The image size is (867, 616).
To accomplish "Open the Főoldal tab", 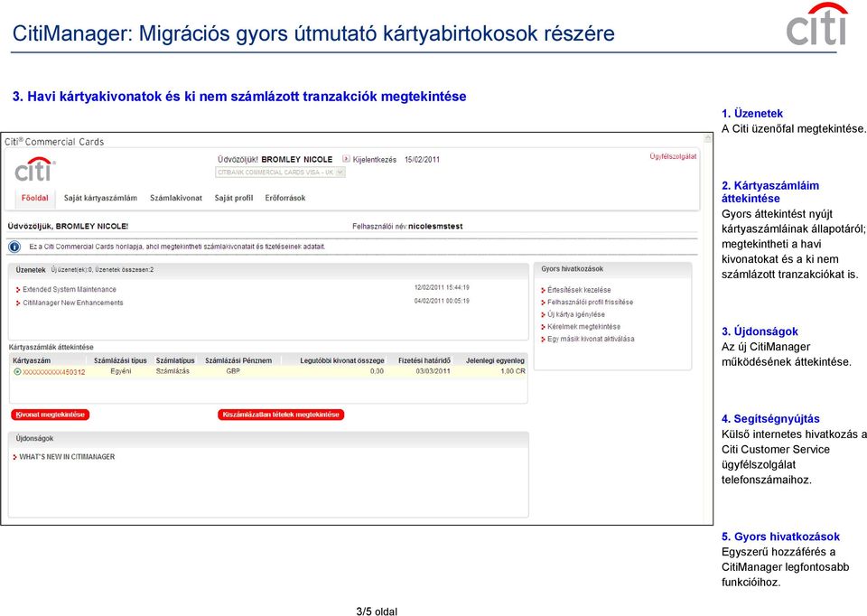I will (35, 198).
